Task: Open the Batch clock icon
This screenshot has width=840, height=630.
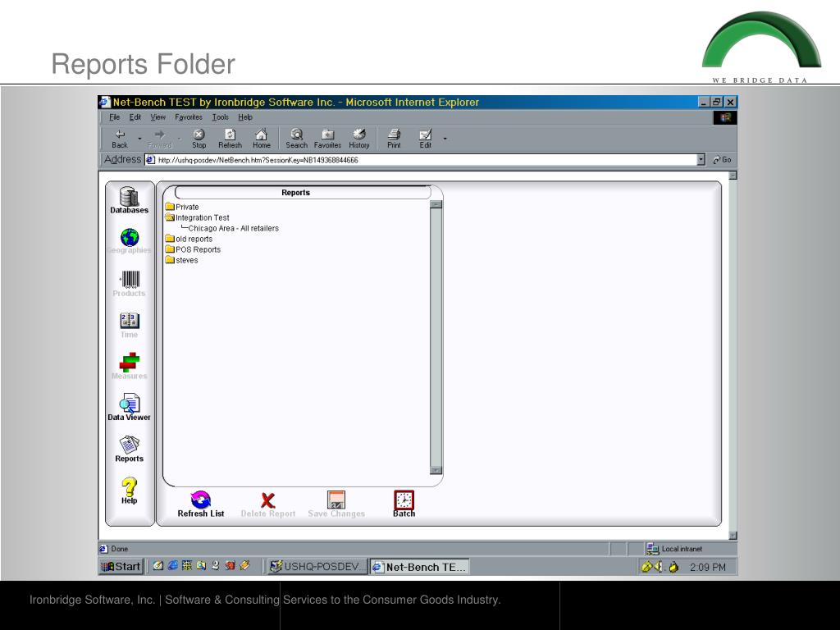Action: (x=404, y=500)
